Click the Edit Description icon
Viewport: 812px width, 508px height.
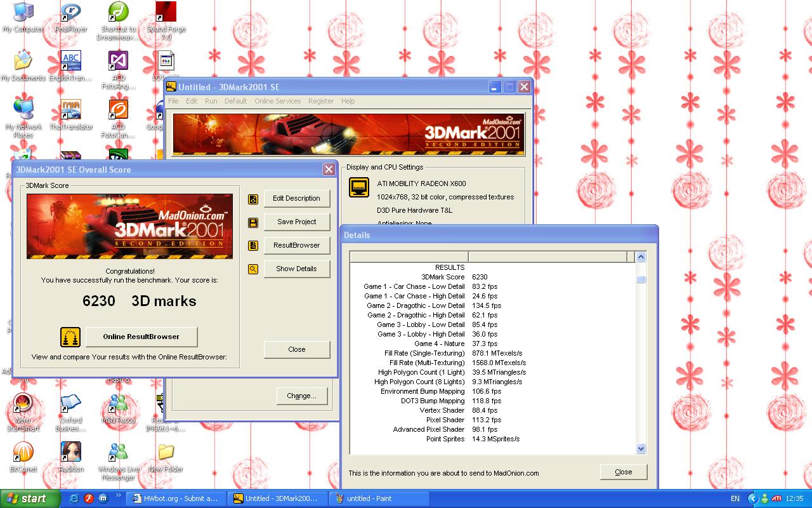[x=253, y=199]
